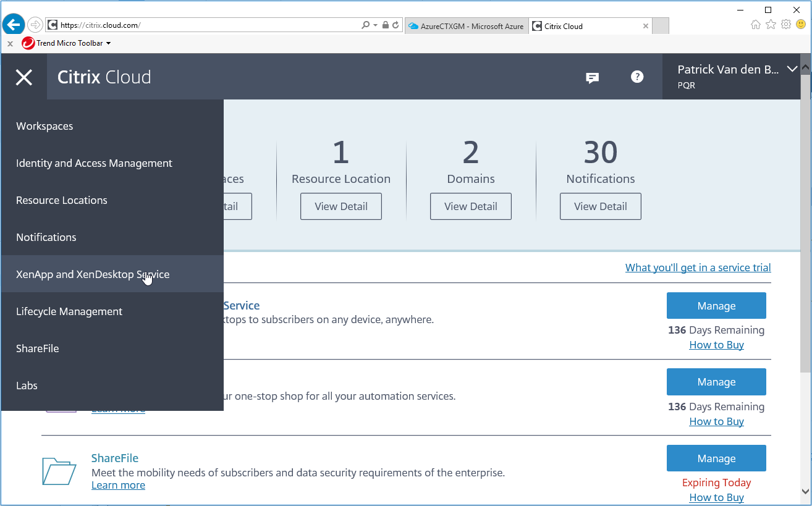Go back with the browser back arrow

14,25
